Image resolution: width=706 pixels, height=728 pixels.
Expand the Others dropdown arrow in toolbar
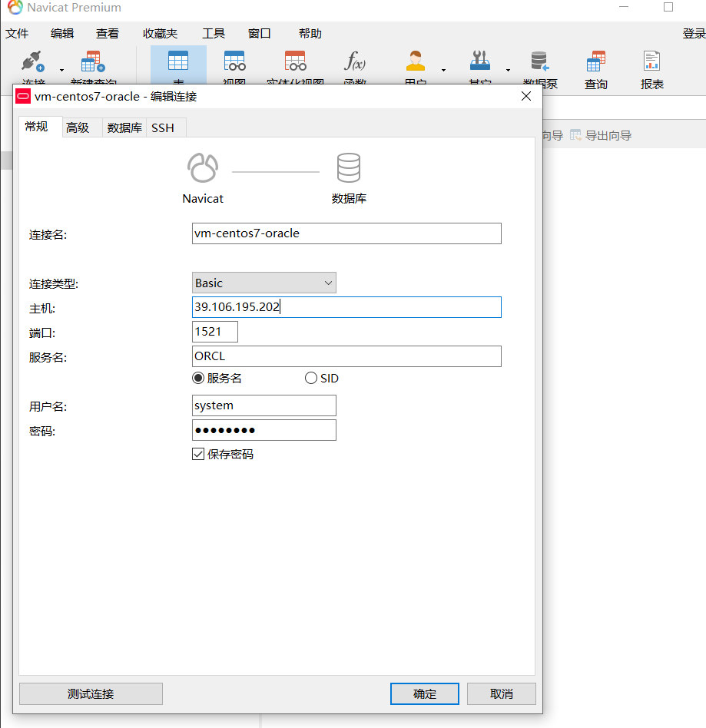[x=508, y=70]
